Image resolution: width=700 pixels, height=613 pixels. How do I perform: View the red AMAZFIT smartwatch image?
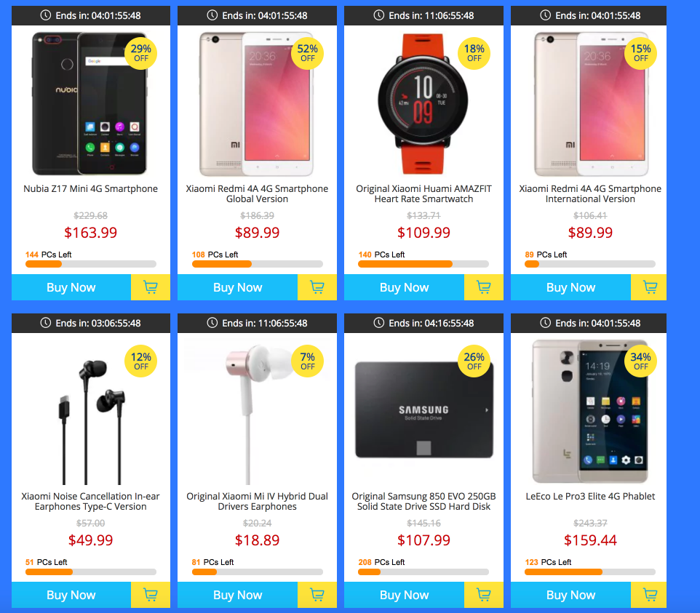point(423,103)
